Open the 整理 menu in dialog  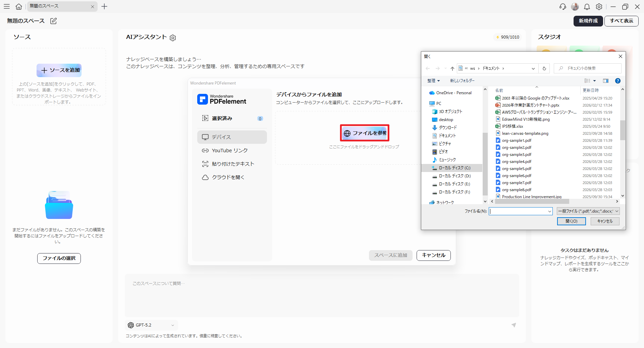tap(433, 81)
